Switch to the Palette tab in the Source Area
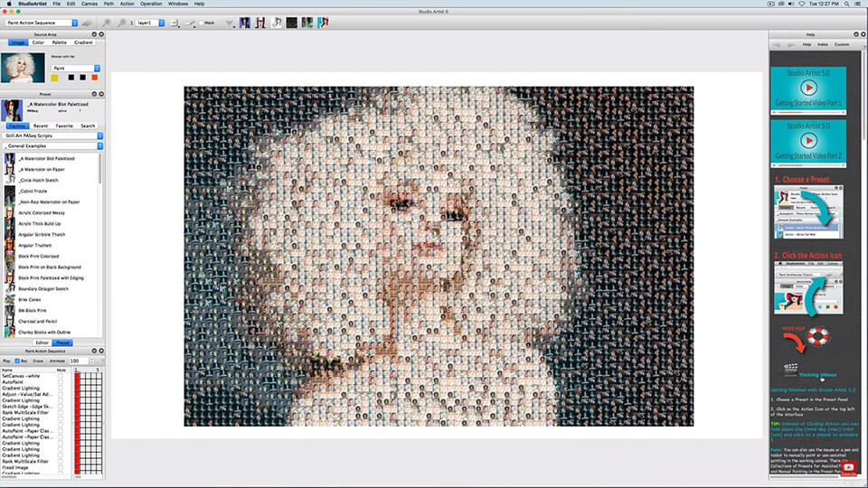This screenshot has width=868, height=488. 60,42
